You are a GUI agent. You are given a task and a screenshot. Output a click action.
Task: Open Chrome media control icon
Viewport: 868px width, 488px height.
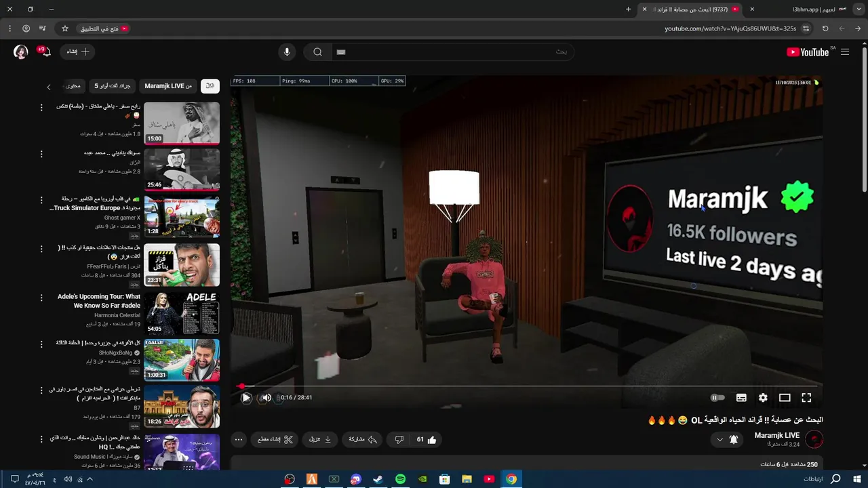[x=43, y=28]
